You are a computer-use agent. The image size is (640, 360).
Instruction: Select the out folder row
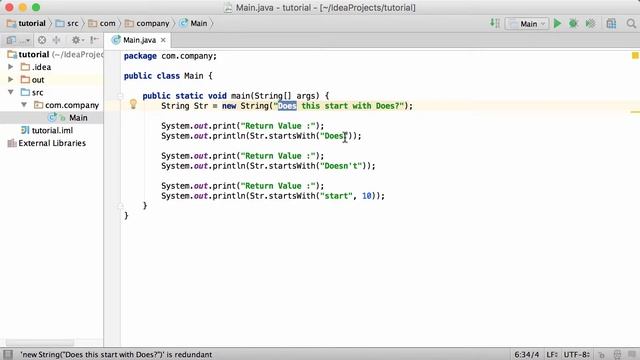(x=52, y=80)
